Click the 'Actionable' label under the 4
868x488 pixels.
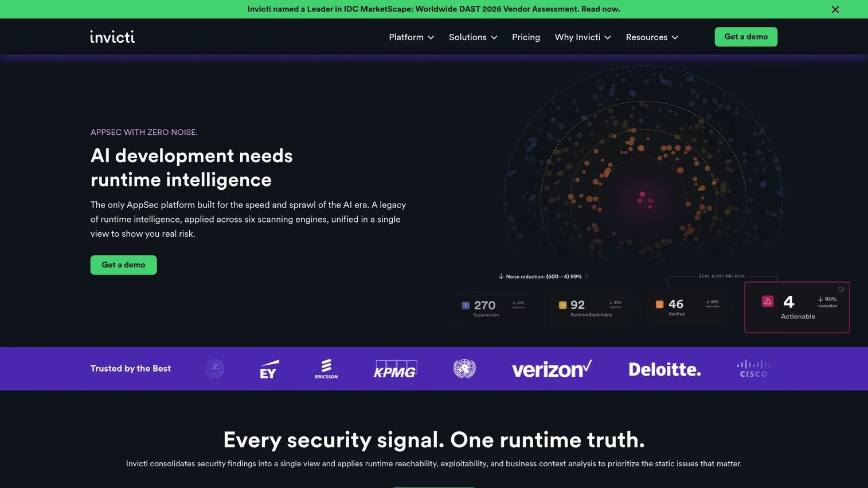(x=798, y=317)
